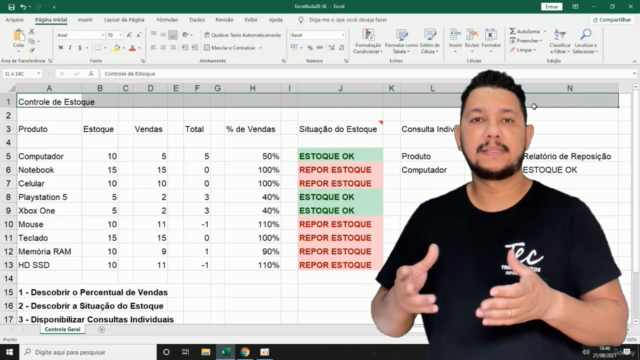Click the Cut scissors icon
640x360 pixels.
[31, 32]
